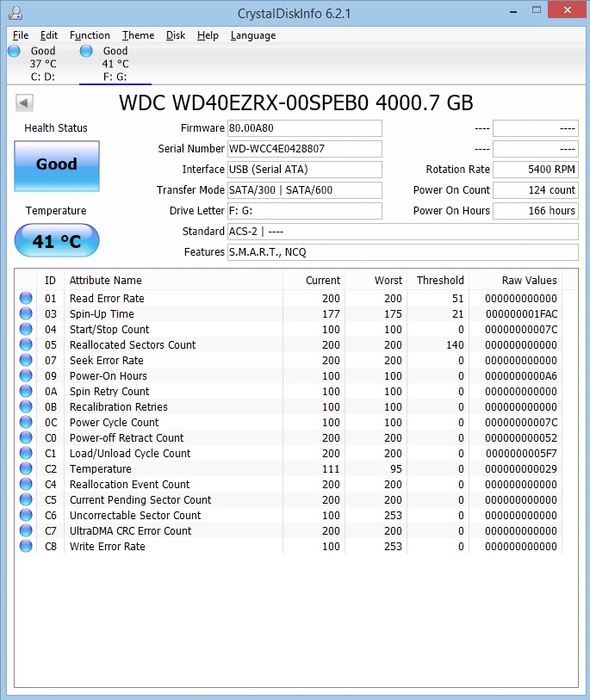Image resolution: width=590 pixels, height=700 pixels.
Task: Open the Theme menu
Action: 138,35
